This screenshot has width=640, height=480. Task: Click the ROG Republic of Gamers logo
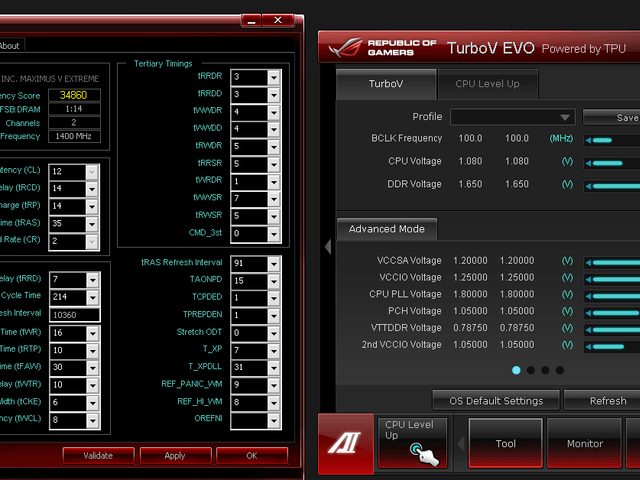click(x=382, y=48)
